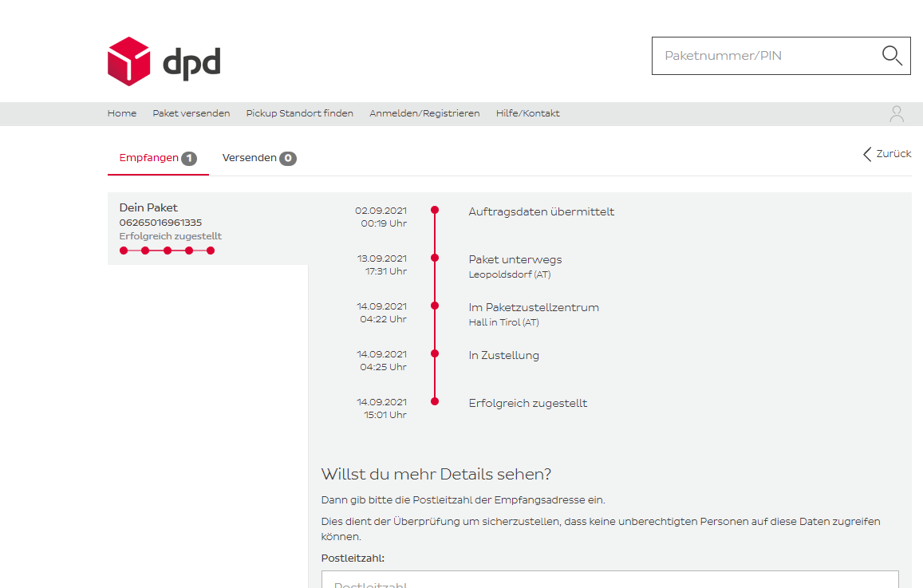Click the DPD red cube logo
Screen dimensions: 923x588
coord(129,61)
